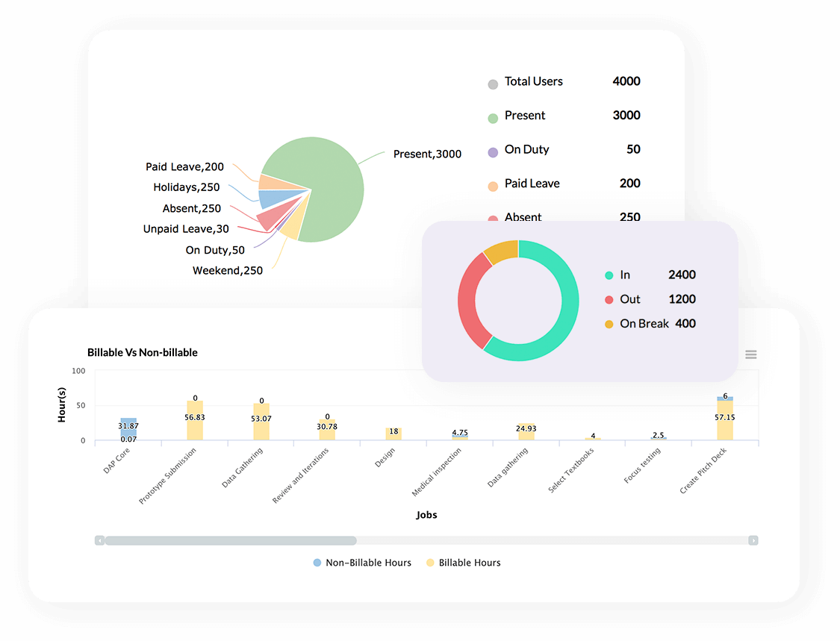Click the "Prototype Submission" axis label
This screenshot has height=641, width=840.
(x=167, y=476)
